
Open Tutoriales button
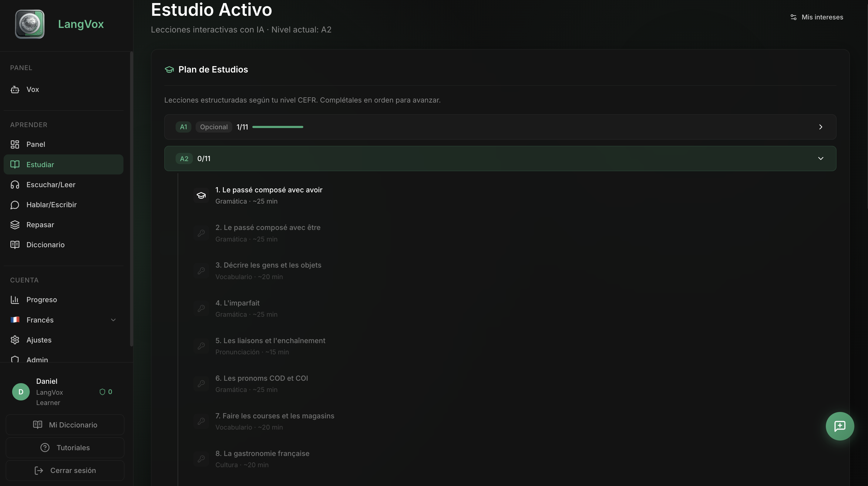click(65, 447)
